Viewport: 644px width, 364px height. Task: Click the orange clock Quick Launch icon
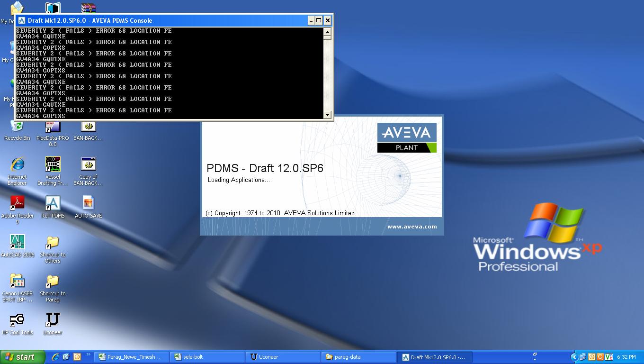[77, 357]
